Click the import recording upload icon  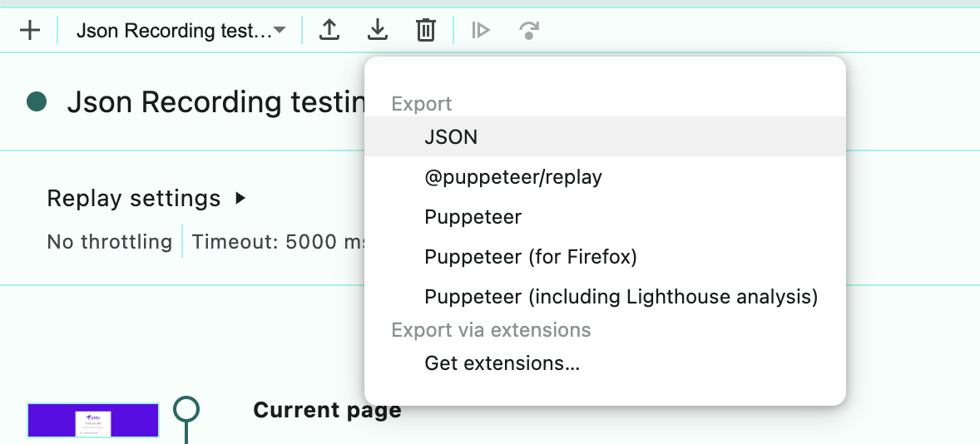[329, 31]
